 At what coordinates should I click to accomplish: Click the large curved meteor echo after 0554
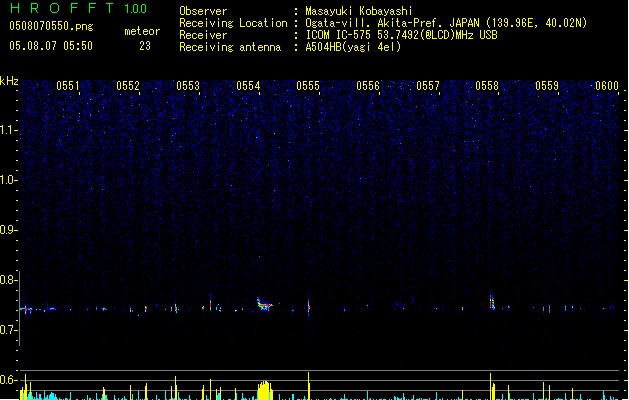264,304
